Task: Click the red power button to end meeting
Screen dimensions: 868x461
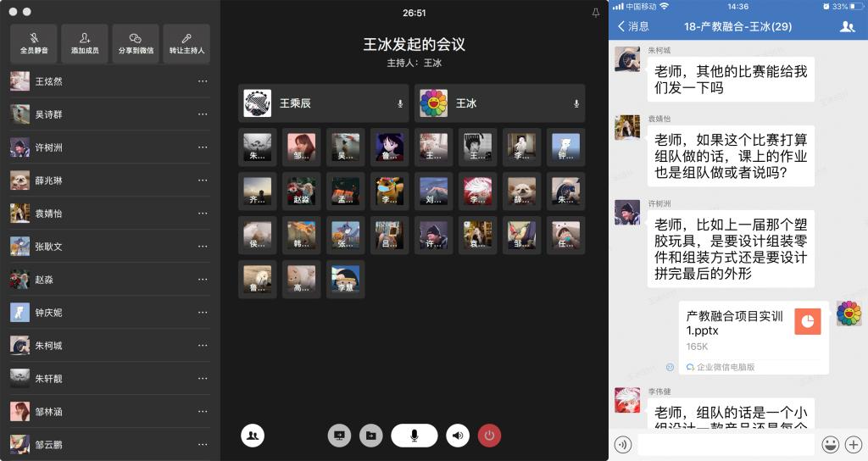Action: tap(489, 436)
